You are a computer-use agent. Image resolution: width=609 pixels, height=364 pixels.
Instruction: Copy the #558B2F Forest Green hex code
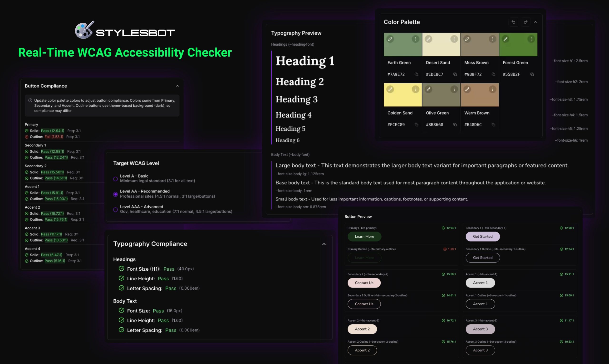(532, 74)
